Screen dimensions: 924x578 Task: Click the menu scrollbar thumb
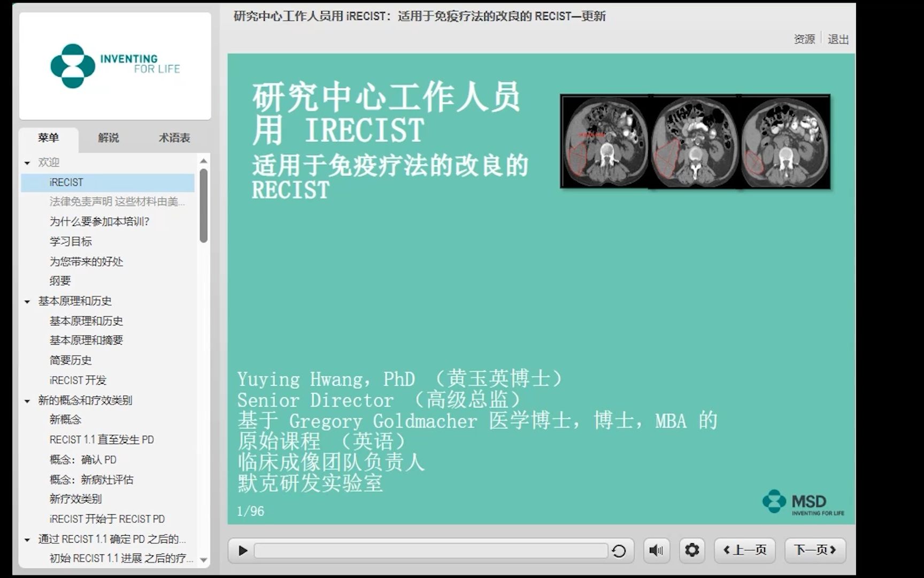pyautogui.click(x=203, y=206)
